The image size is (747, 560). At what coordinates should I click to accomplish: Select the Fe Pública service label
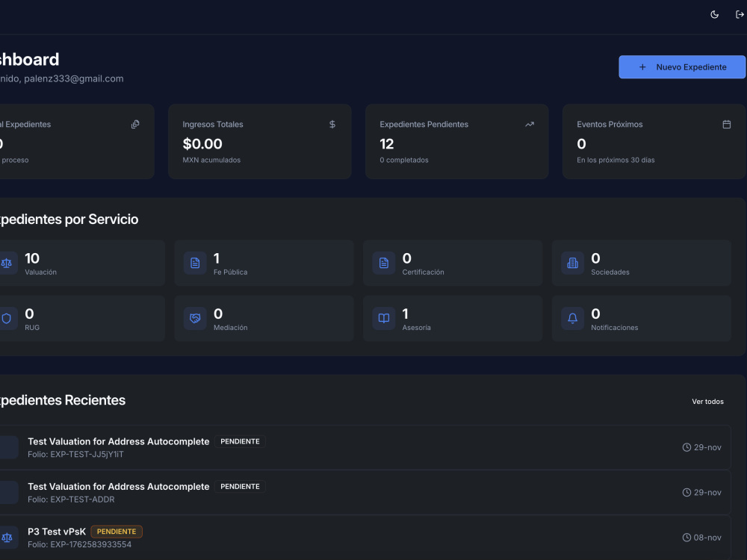click(x=231, y=273)
